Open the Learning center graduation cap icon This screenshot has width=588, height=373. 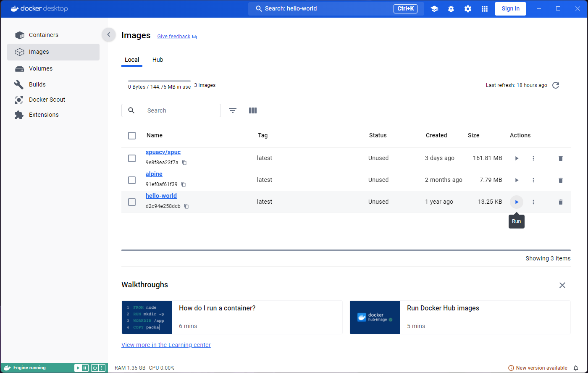click(434, 9)
